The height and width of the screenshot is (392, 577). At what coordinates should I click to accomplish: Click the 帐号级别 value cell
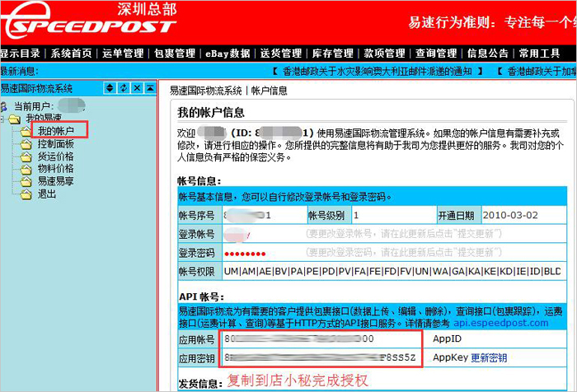pyautogui.click(x=394, y=215)
